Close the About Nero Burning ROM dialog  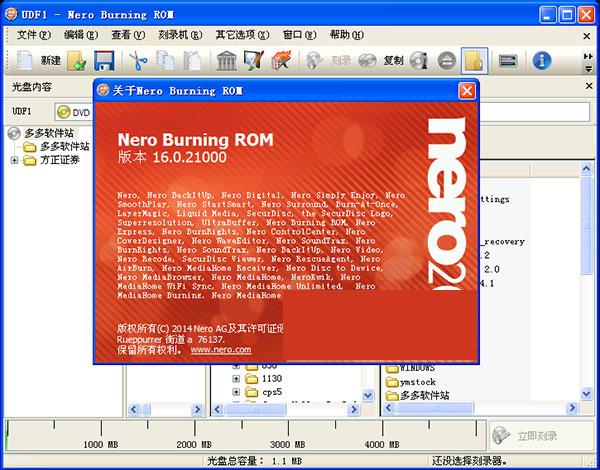[467, 91]
